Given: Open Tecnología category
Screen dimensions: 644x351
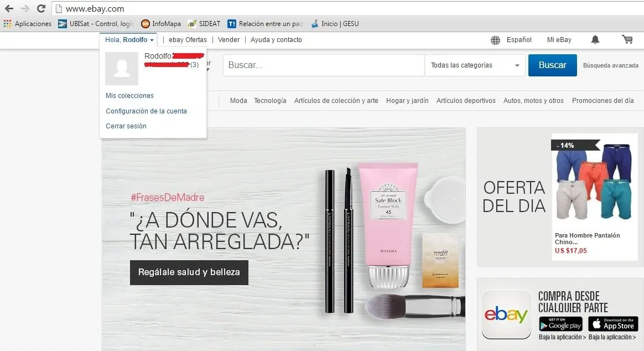Looking at the screenshot, I should tap(270, 100).
